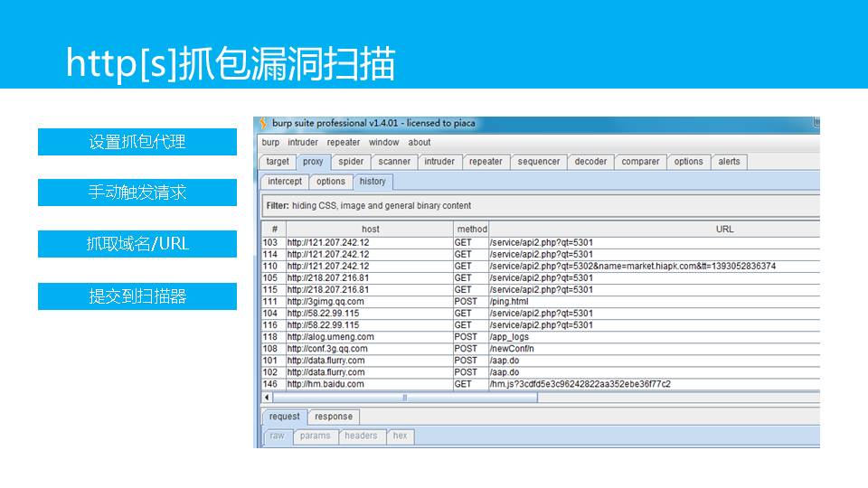Switch to the intercept sub-tab
This screenshot has height=488, width=868.
point(285,182)
